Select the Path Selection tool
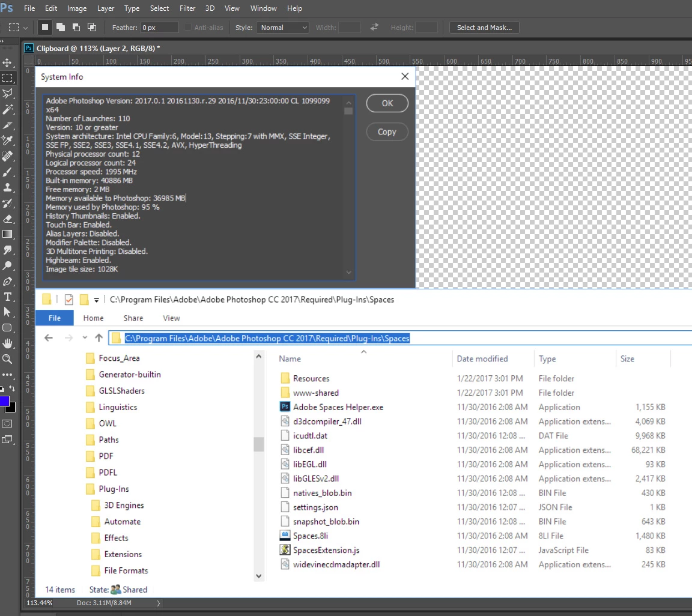Viewport: 692px width, 616px height. point(7,312)
